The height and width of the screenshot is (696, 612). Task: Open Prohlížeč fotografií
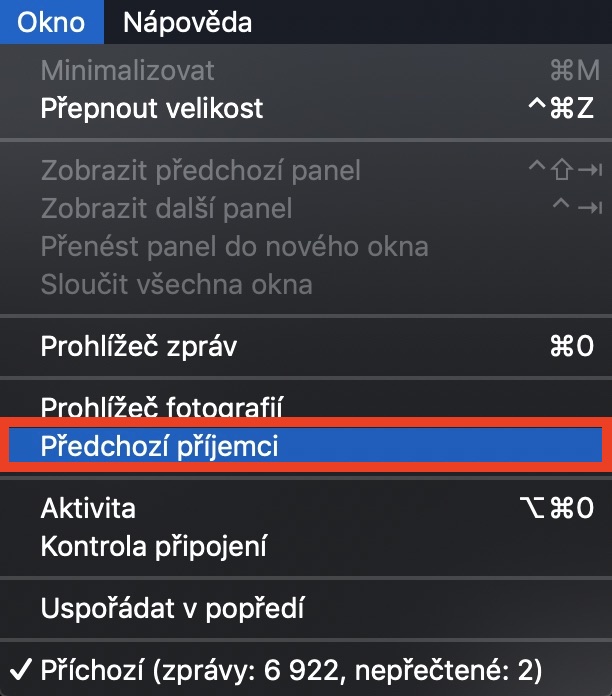click(162, 407)
